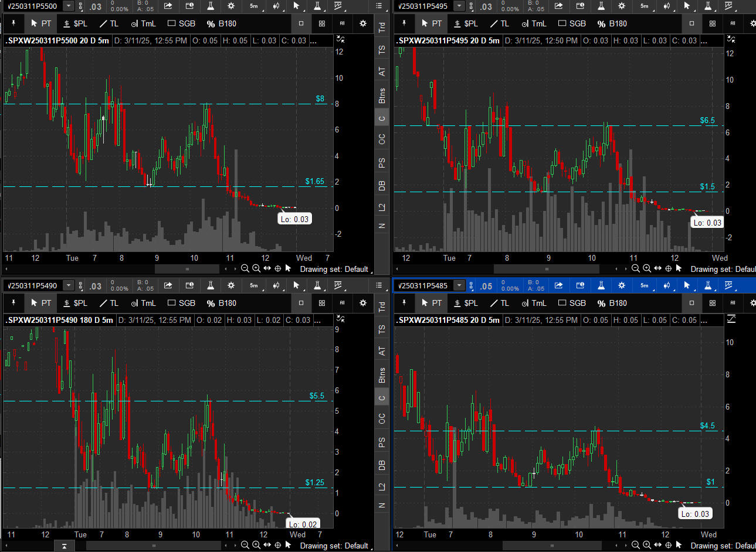Select the $PL price level tool in bottom-left chart
Screen dimensions: 756x552
click(x=75, y=303)
